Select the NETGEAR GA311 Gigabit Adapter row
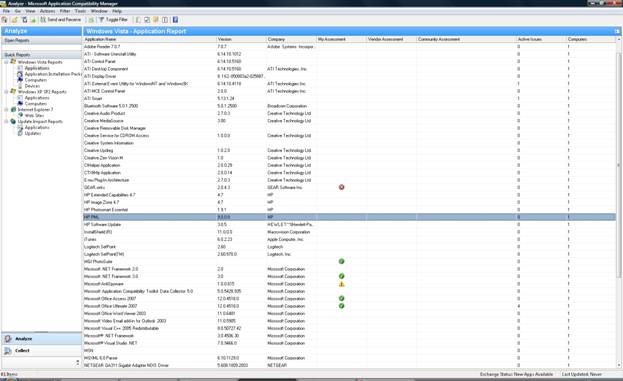Image resolution: width=623 pixels, height=381 pixels. (349, 365)
